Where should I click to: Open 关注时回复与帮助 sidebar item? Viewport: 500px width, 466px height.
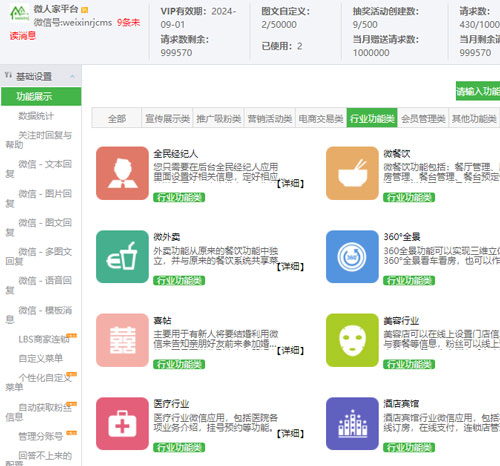point(38,140)
